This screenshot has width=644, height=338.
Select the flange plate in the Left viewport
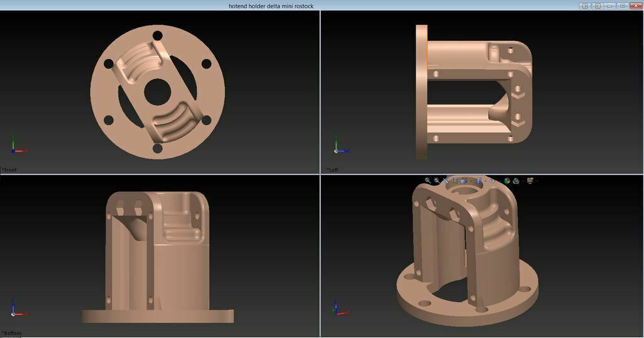tap(421, 92)
